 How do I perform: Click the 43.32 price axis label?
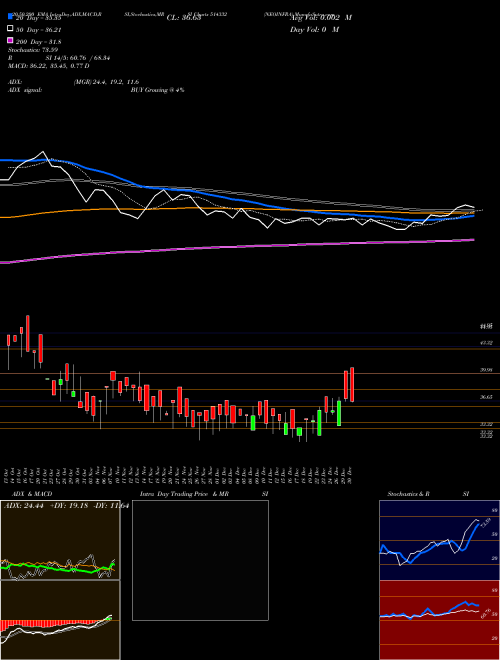[x=487, y=343]
